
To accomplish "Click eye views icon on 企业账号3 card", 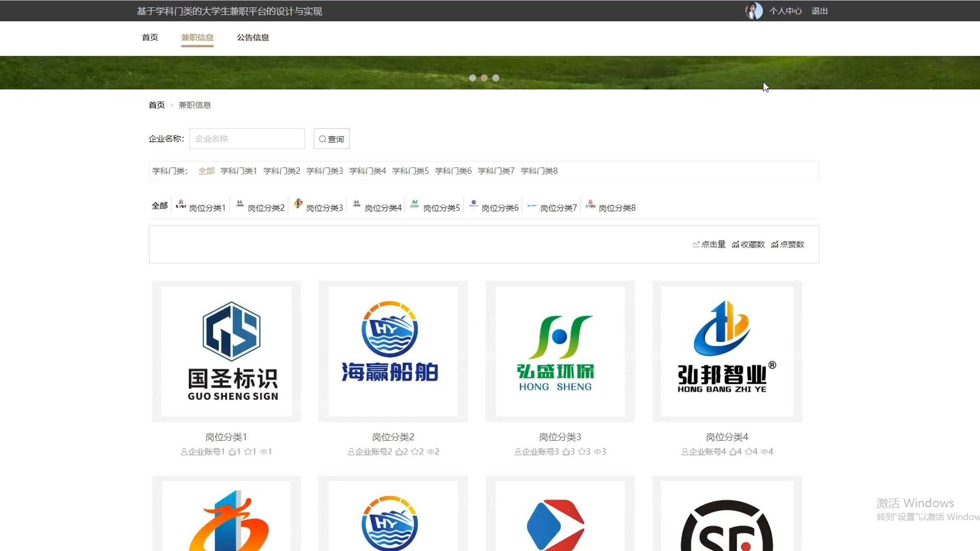I will tap(597, 452).
